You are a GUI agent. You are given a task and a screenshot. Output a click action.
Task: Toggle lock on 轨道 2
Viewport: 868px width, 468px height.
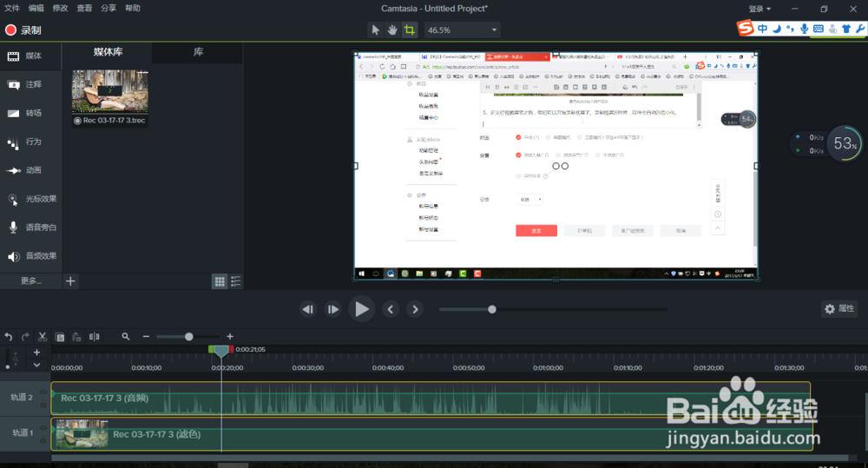click(43, 405)
